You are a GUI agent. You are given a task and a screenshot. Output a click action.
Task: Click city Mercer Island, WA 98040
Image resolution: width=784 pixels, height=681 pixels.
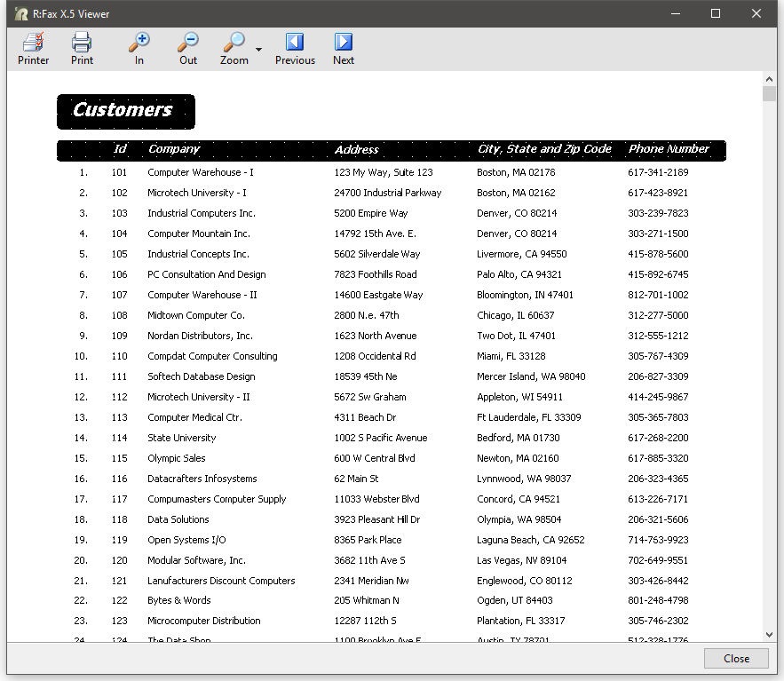coord(531,376)
